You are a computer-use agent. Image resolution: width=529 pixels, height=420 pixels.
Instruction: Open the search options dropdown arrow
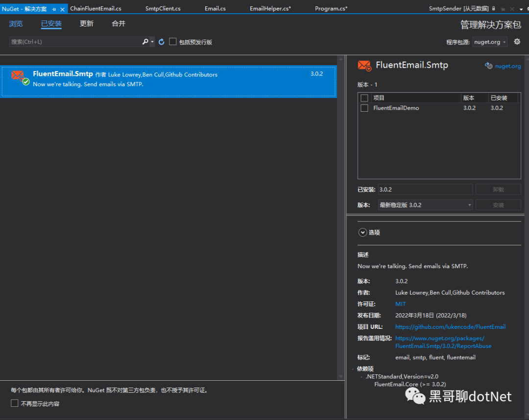(x=152, y=42)
